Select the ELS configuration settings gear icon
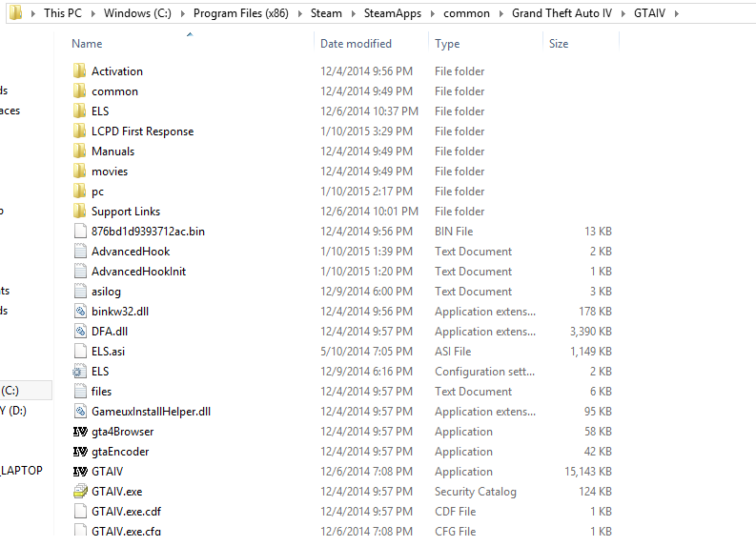This screenshot has width=756, height=546. [79, 372]
